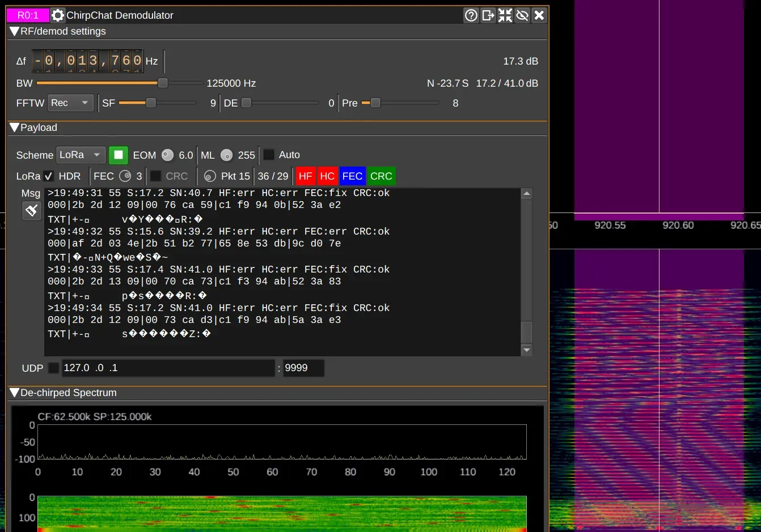This screenshot has height=532, width=761.
Task: Click the green CRC status indicator
Action: pos(381,176)
